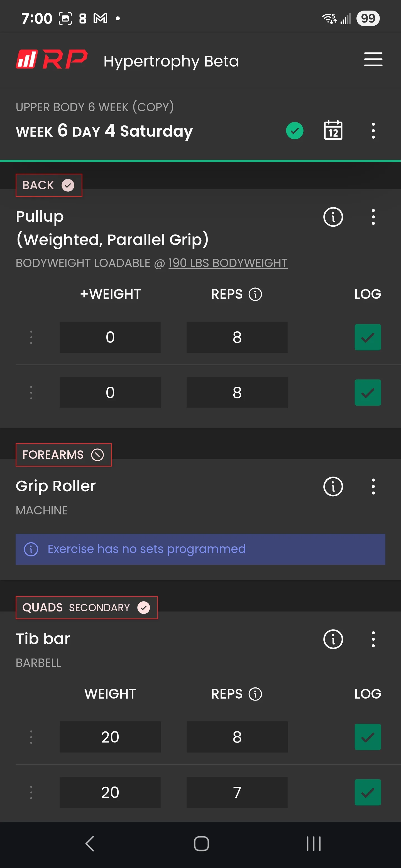The width and height of the screenshot is (401, 868).
Task: Open the Pullup exercise three-dot menu
Action: click(x=373, y=217)
